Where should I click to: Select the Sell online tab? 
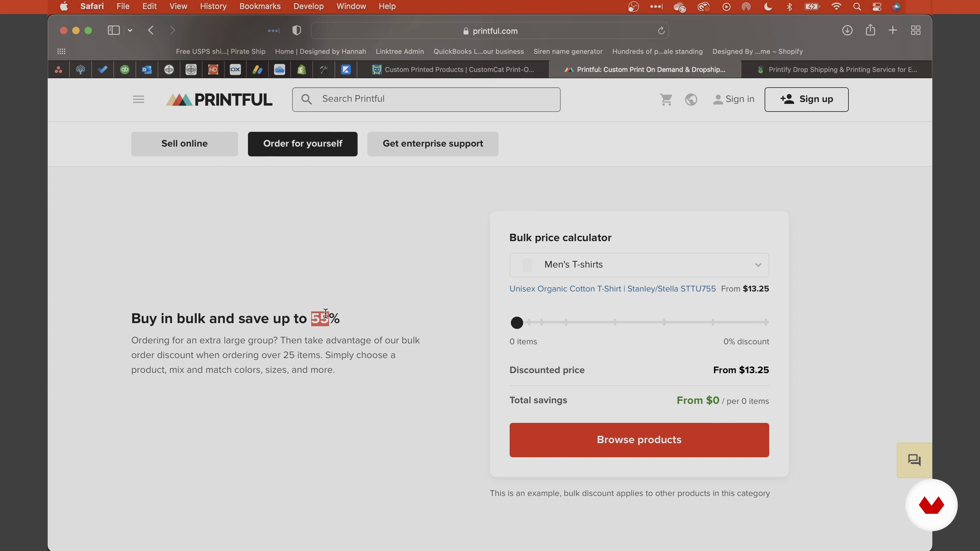click(185, 144)
